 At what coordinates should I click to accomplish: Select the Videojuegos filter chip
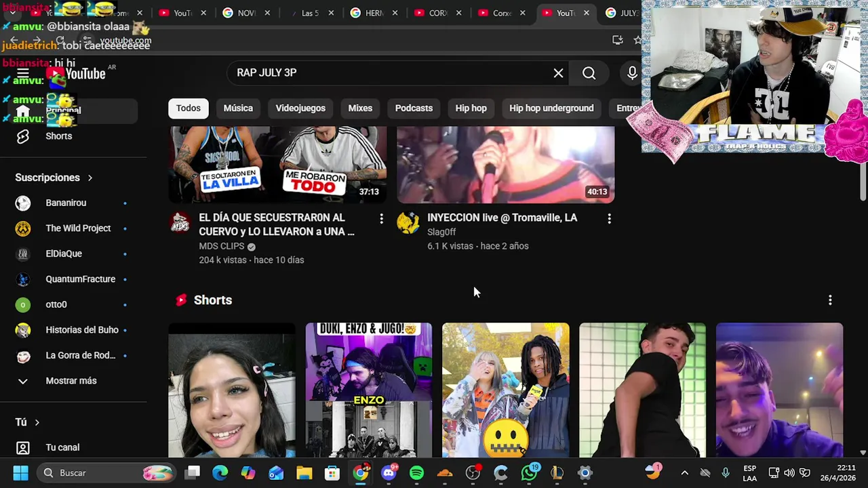click(x=300, y=108)
